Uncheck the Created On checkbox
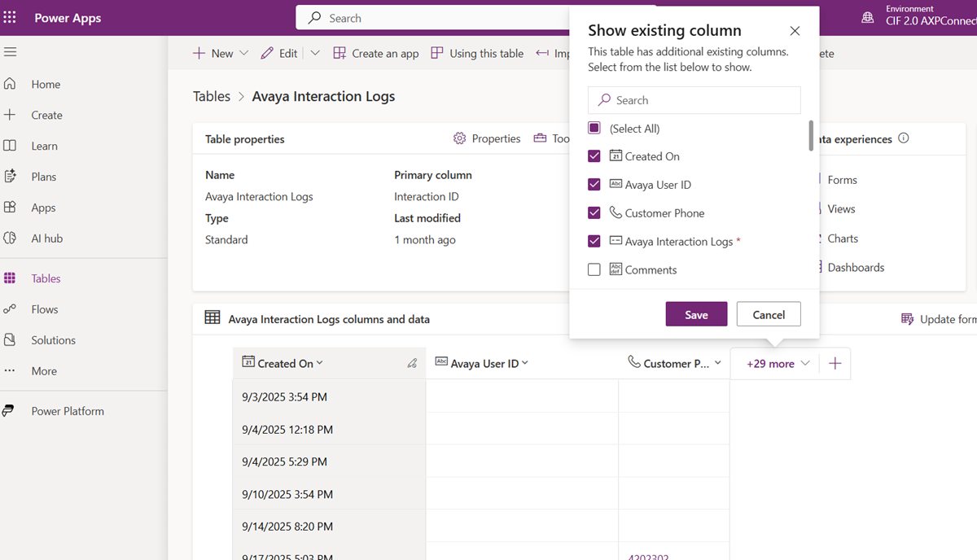The image size is (977, 560). (x=594, y=156)
